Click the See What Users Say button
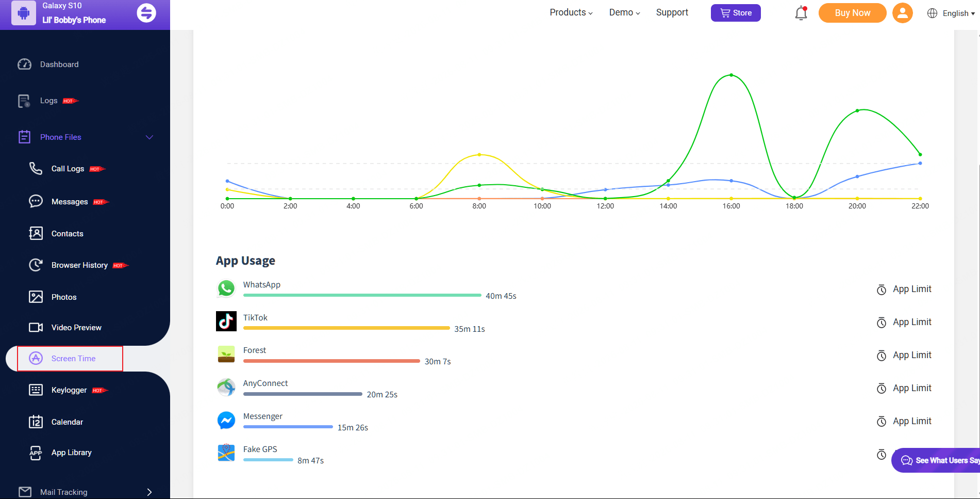The image size is (980, 499). [x=936, y=460]
